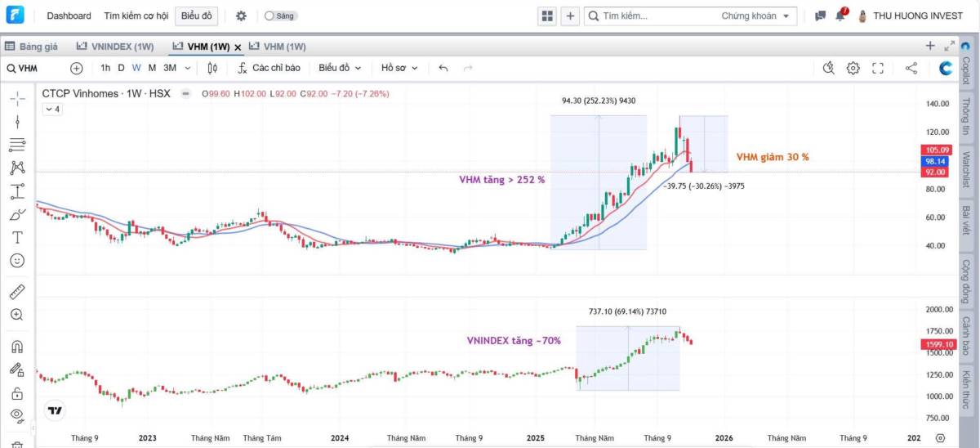Toggle the Sáng light theme switch

279,16
